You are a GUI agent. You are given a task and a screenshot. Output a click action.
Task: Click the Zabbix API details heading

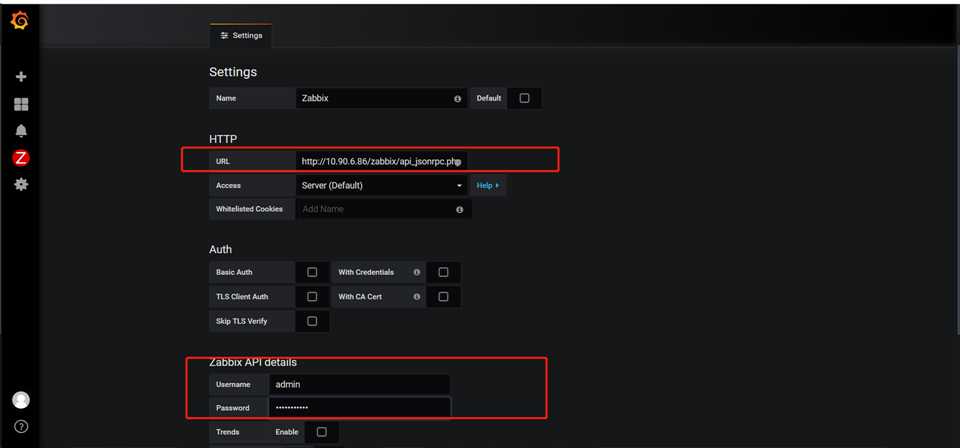coord(253,362)
